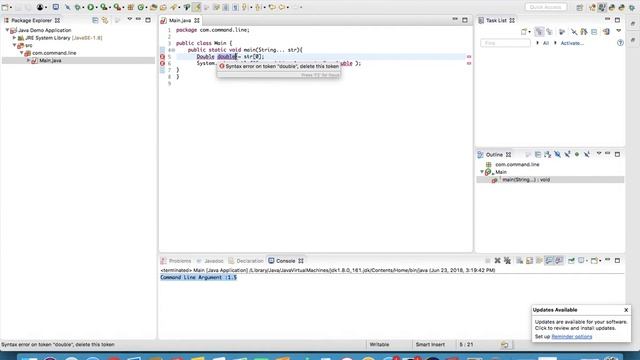Click Open Perspective icon at top right
Viewport: 640px width, 360px height.
click(580, 7)
